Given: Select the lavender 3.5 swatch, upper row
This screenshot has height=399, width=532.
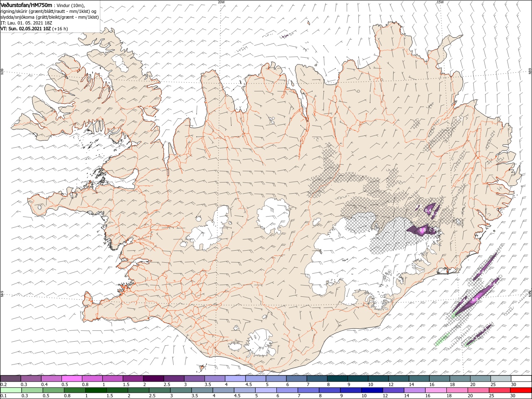Looking at the screenshot, I should coord(215,378).
